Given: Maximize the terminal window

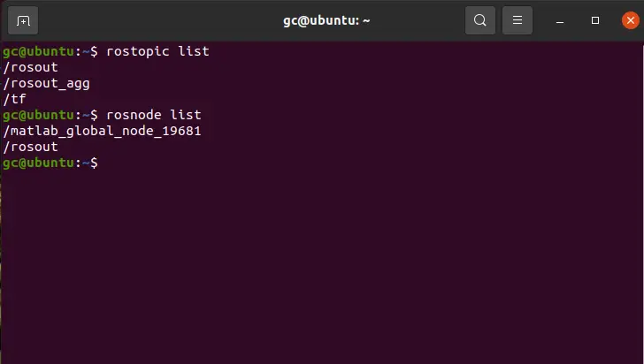Looking at the screenshot, I should coord(595,20).
